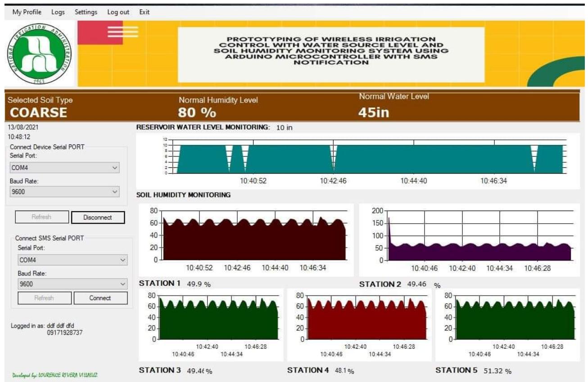588x382 pixels.
Task: Click Refresh in the Device Serial PORT group
Action: click(42, 217)
